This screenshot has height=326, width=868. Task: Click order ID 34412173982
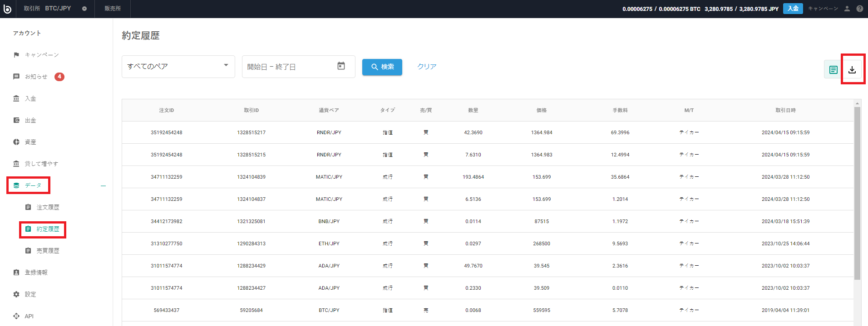(x=167, y=221)
